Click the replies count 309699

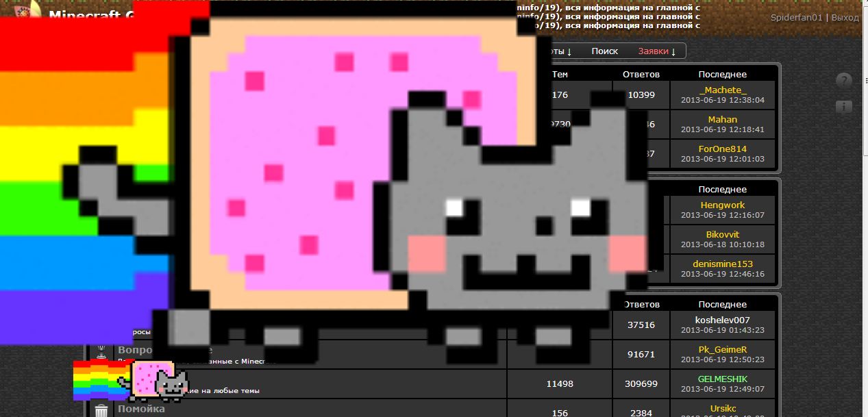click(641, 384)
